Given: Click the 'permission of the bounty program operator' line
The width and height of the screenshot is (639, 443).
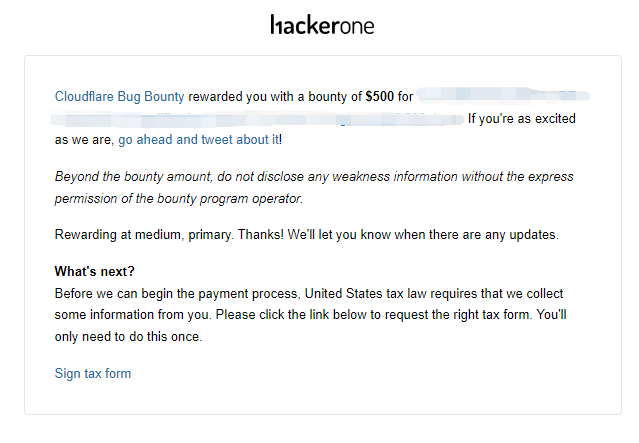Looking at the screenshot, I should 179,198.
